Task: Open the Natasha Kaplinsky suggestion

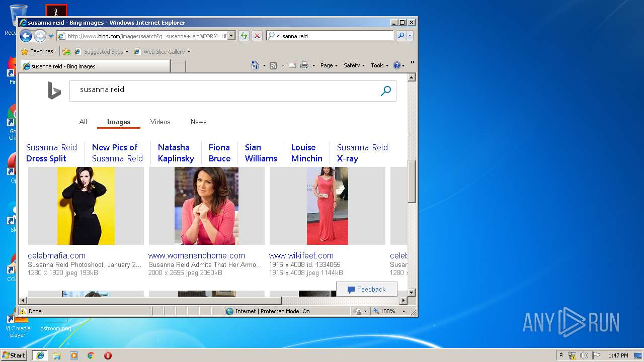Action: pyautogui.click(x=176, y=153)
